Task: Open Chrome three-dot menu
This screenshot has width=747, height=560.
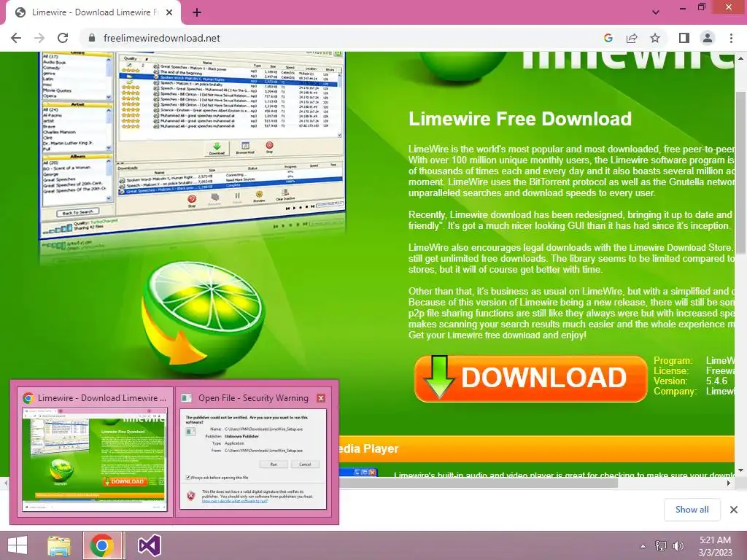Action: (731, 38)
